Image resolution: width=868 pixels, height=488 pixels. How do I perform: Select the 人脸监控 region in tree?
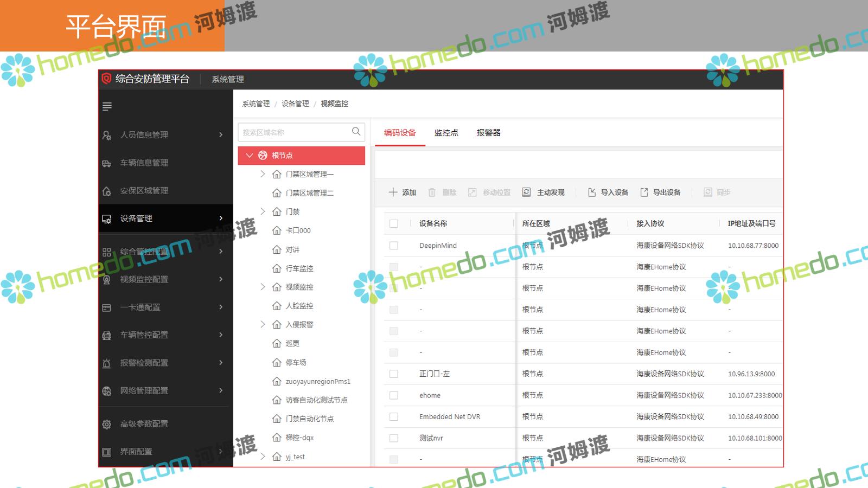(x=299, y=306)
